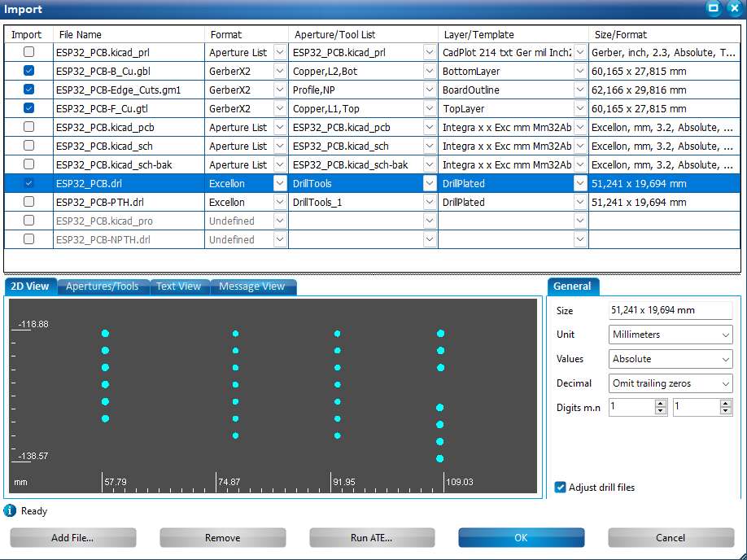This screenshot has height=560, width=747.
Task: Close the Import dialog with X icon
Action: click(x=735, y=8)
